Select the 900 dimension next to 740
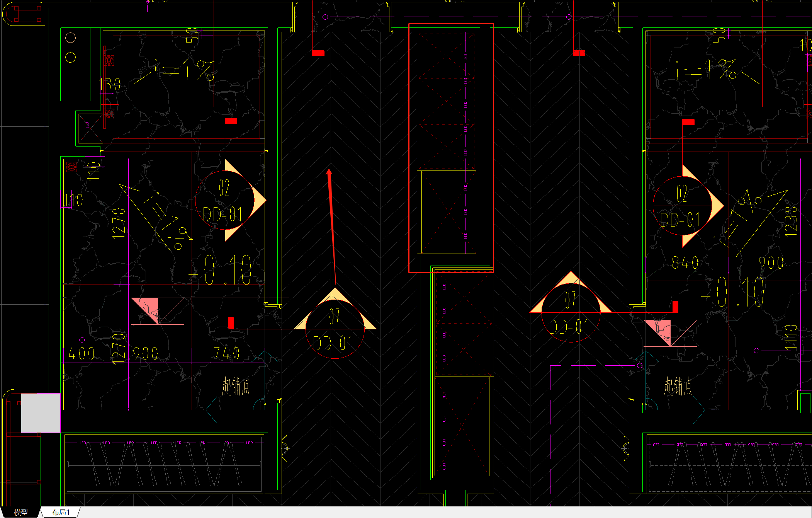This screenshot has height=518, width=812. click(146, 353)
